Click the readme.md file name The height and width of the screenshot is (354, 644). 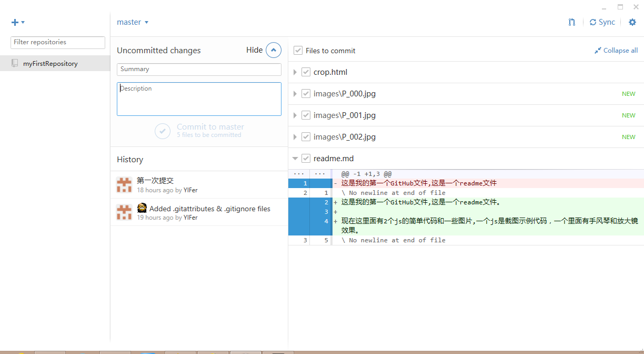click(334, 159)
